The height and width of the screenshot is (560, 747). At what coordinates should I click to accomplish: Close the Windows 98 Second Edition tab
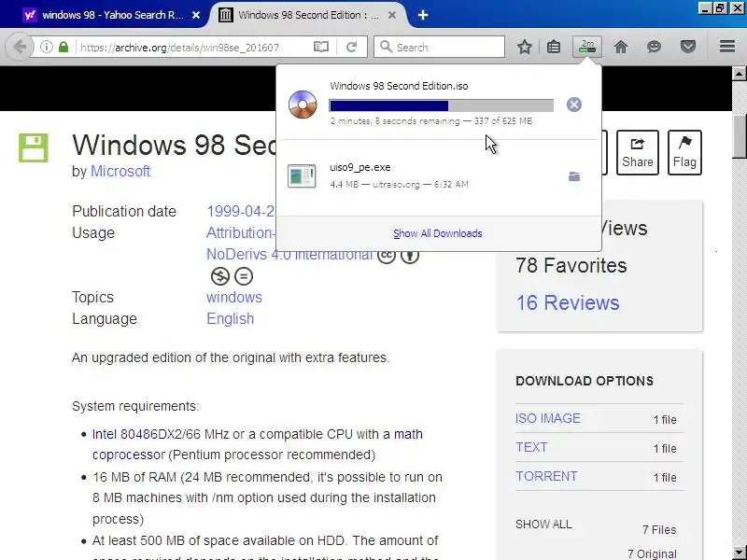(x=392, y=15)
